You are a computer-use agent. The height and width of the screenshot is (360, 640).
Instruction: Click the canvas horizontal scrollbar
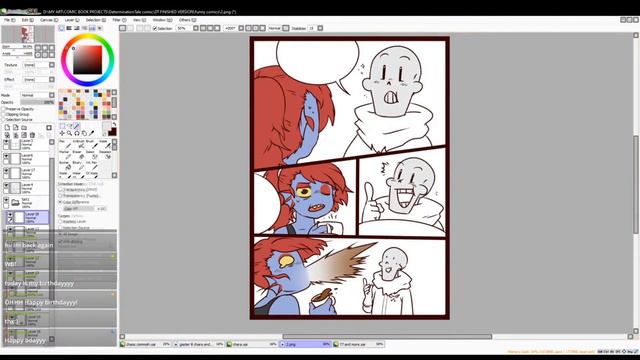pos(387,337)
